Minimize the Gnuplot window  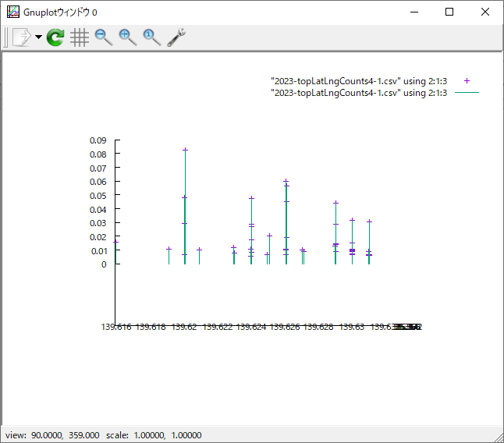[x=413, y=12]
